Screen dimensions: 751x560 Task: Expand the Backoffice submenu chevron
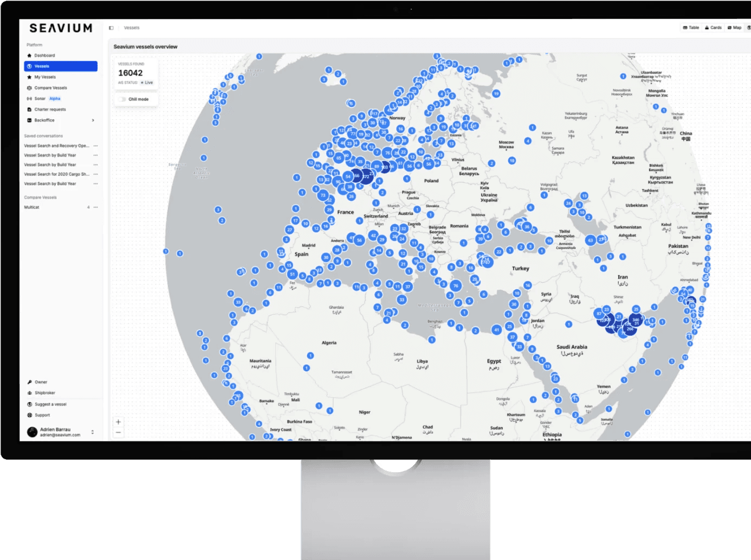coord(93,120)
